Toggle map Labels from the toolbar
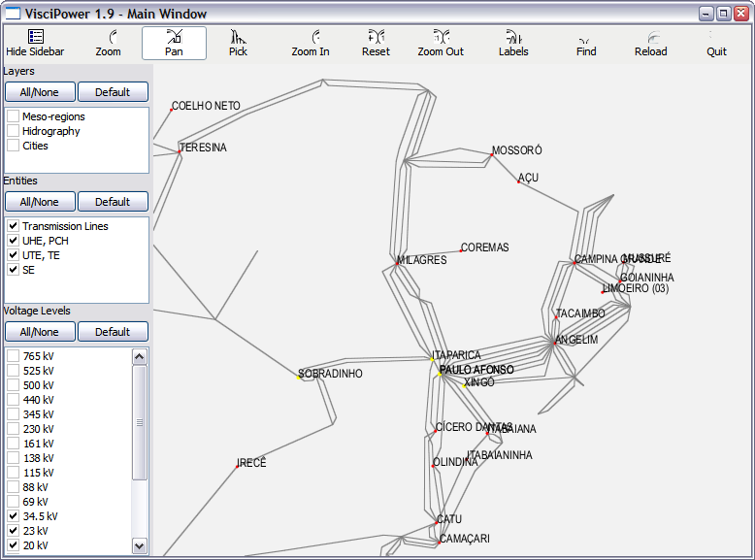 click(x=513, y=44)
